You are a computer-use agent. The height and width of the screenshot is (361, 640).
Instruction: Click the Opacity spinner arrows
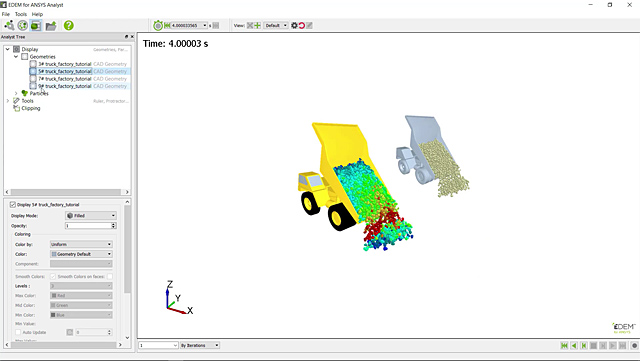113,225
